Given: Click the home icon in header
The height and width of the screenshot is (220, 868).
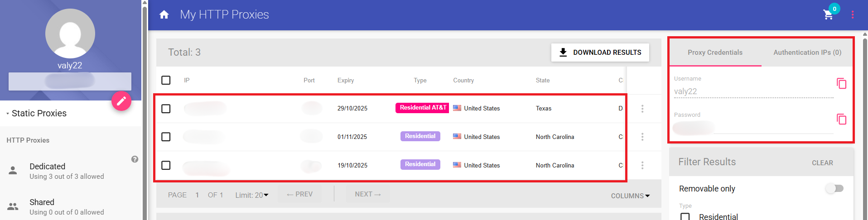Looking at the screenshot, I should pyautogui.click(x=164, y=14).
